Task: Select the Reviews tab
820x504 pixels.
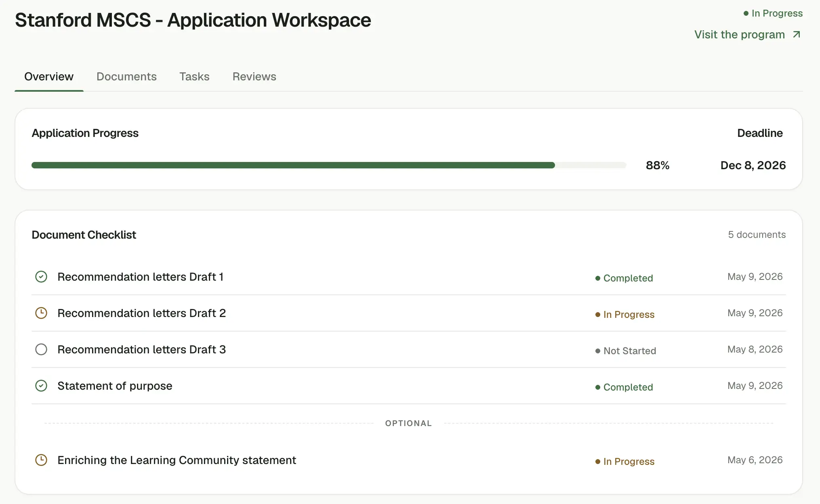Action: tap(254, 76)
